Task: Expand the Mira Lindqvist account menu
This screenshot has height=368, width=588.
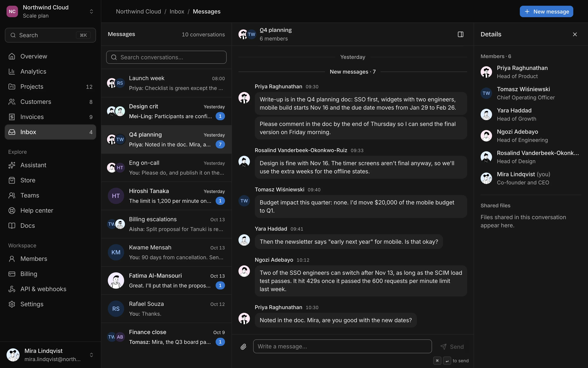Action: click(x=50, y=355)
